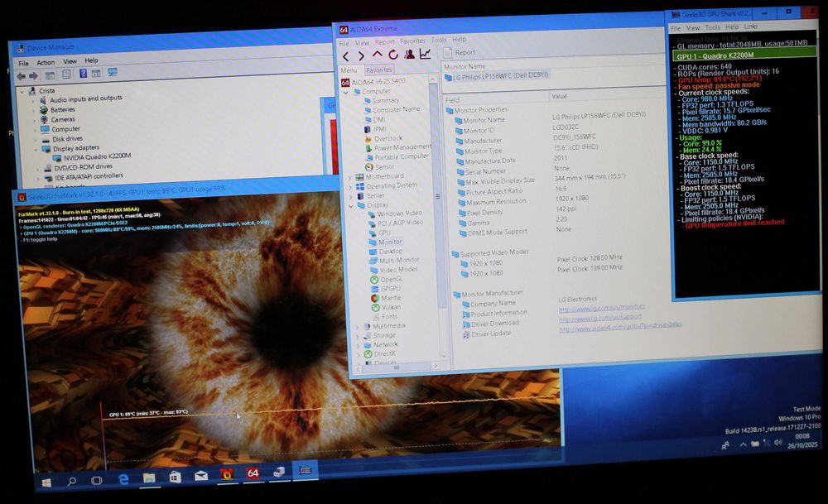
Task: Open the aida64.com driver update link
Action: click(620, 328)
